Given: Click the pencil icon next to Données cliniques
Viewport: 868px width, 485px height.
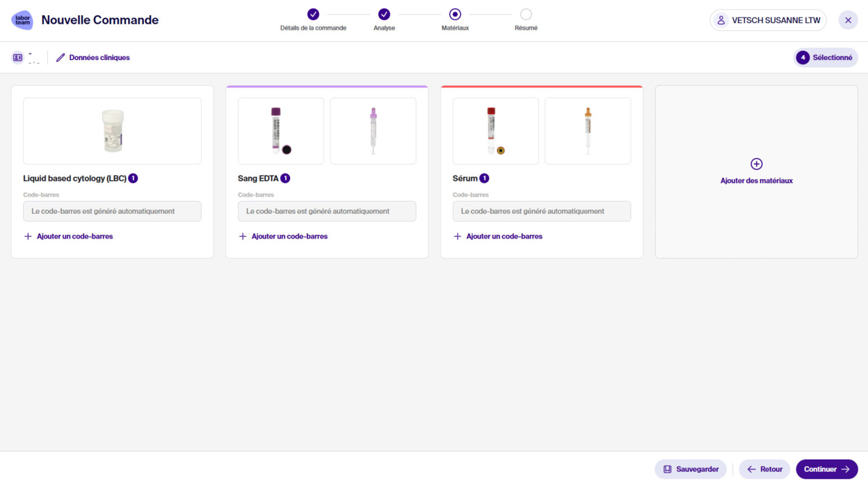Looking at the screenshot, I should pyautogui.click(x=61, y=57).
